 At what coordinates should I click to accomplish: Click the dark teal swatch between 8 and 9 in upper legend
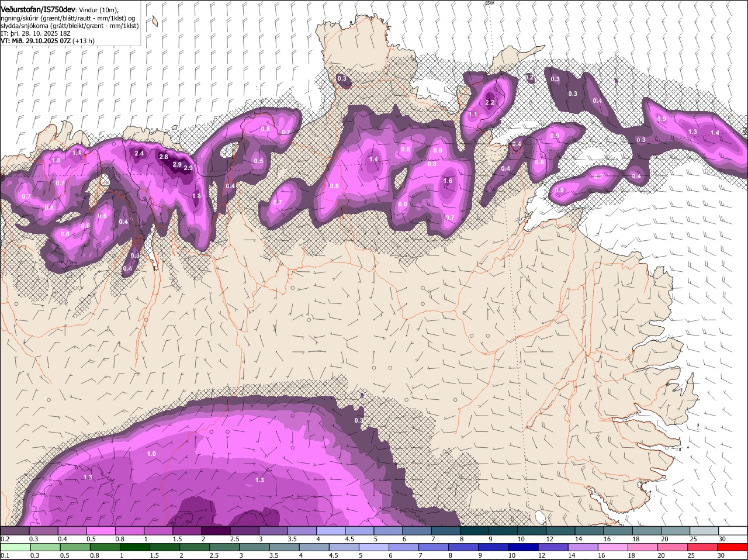(x=474, y=531)
